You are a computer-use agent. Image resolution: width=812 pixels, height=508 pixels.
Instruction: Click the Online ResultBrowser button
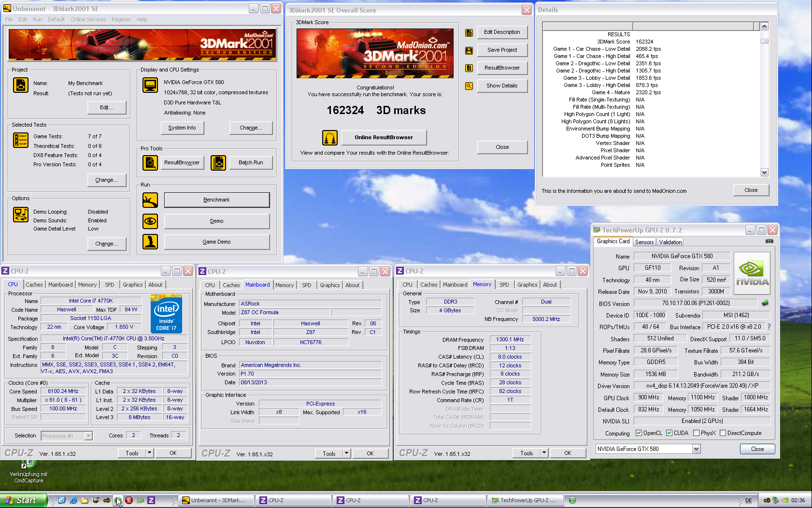coord(384,138)
